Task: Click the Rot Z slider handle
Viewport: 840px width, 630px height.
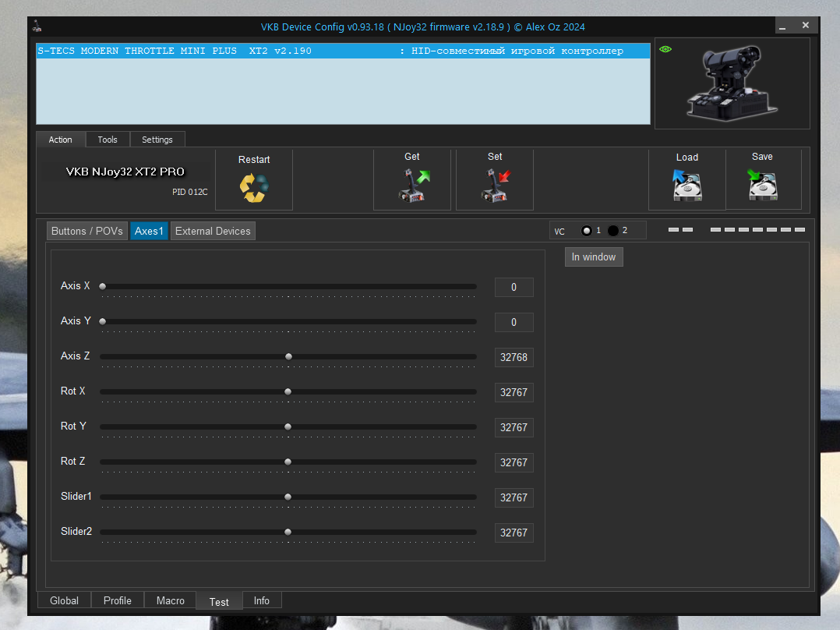Action: click(x=288, y=462)
